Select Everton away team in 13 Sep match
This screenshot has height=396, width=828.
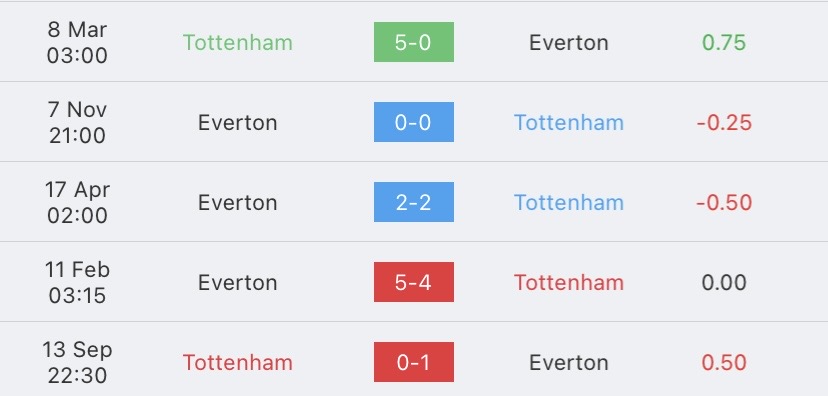click(x=569, y=363)
